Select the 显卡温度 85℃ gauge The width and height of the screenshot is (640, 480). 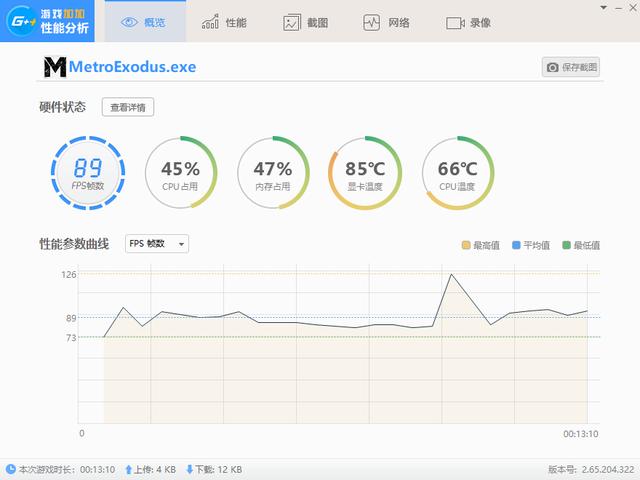(x=365, y=173)
